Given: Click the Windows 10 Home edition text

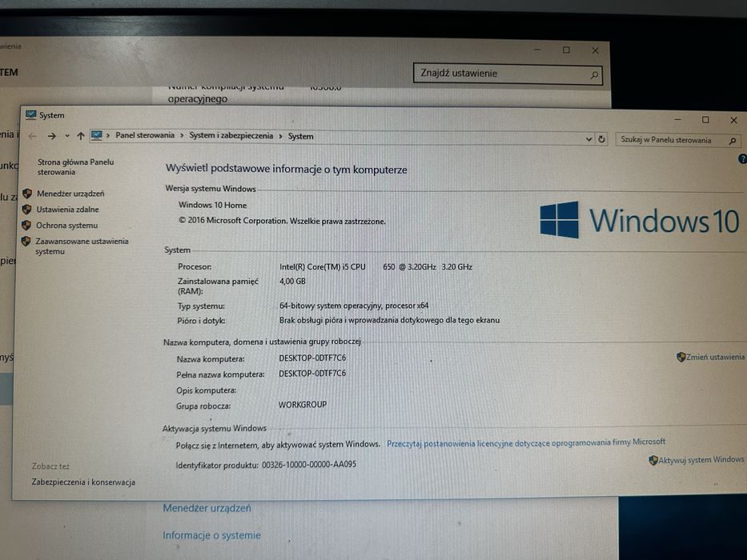Looking at the screenshot, I should click(x=212, y=206).
